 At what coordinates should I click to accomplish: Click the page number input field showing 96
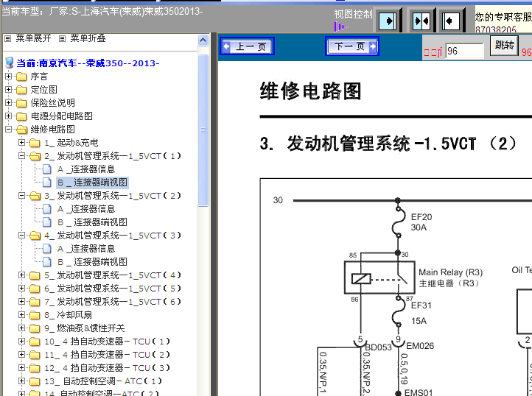click(x=464, y=52)
